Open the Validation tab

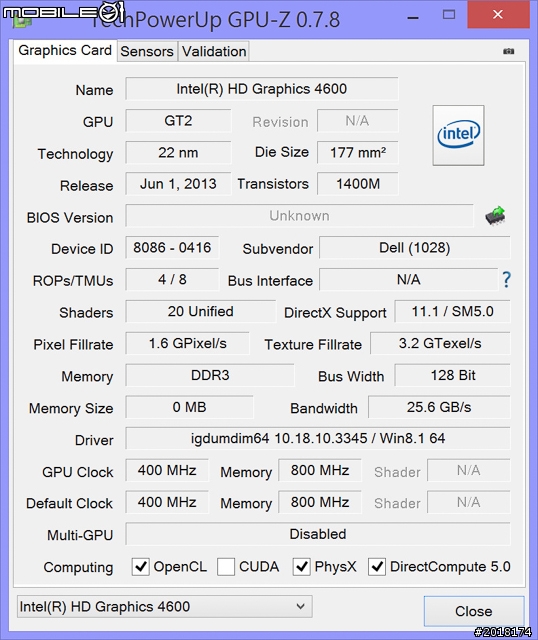[x=214, y=51]
